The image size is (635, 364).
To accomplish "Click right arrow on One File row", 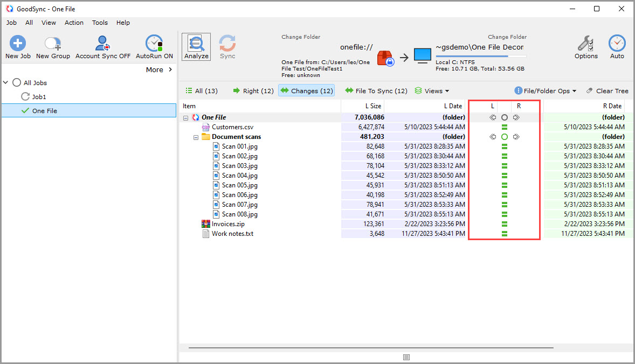I will point(516,117).
